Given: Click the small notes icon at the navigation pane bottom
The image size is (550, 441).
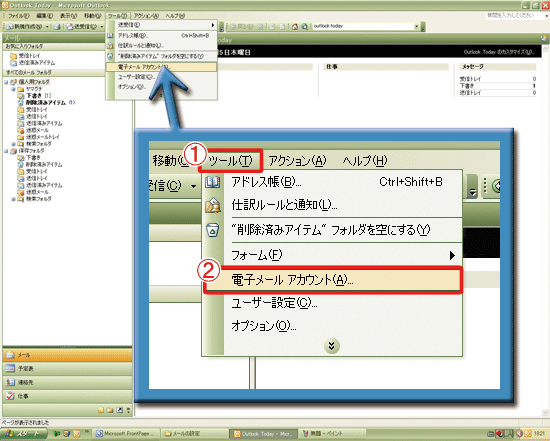Looking at the screenshot, I should [x=101, y=410].
